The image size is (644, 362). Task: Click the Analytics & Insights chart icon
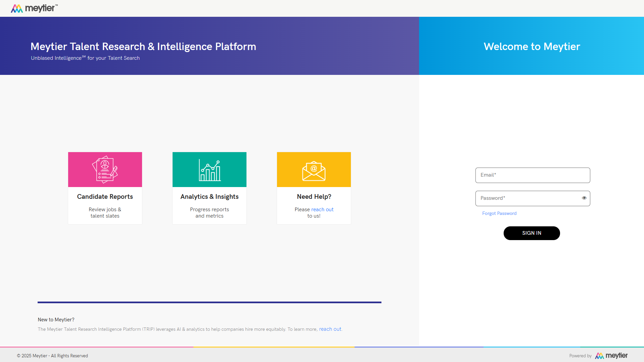210,170
